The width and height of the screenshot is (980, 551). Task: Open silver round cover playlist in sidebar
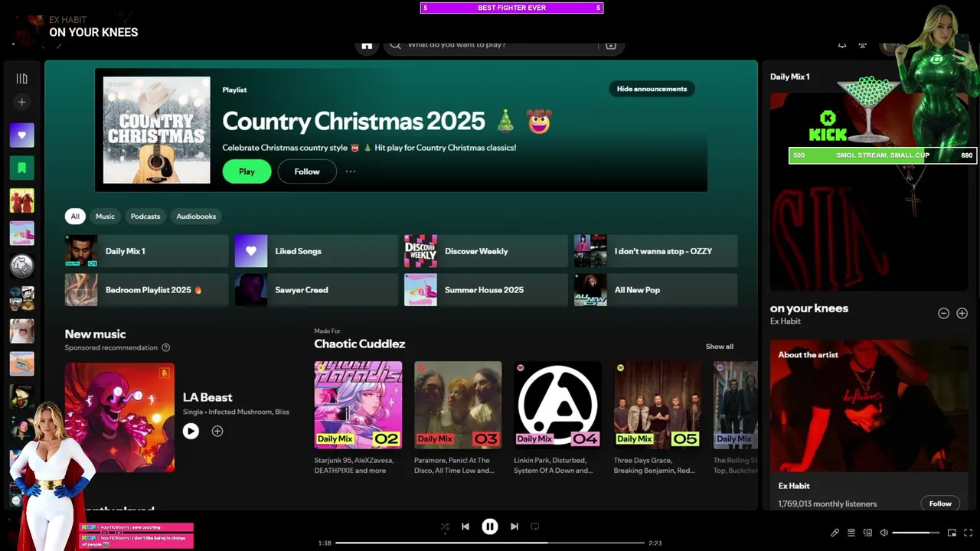point(21,266)
